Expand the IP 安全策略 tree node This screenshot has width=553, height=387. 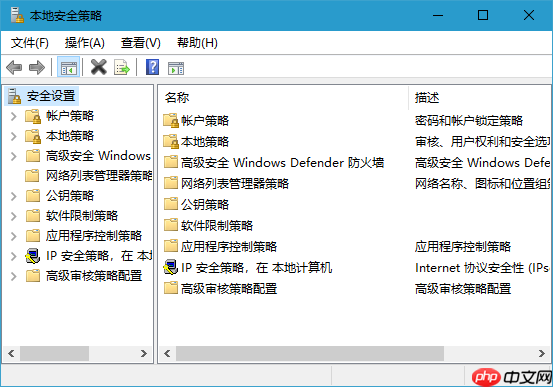point(13,256)
